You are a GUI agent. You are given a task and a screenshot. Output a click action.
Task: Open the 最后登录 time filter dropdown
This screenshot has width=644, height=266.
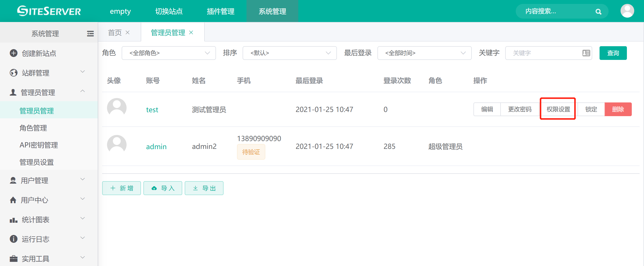(424, 53)
